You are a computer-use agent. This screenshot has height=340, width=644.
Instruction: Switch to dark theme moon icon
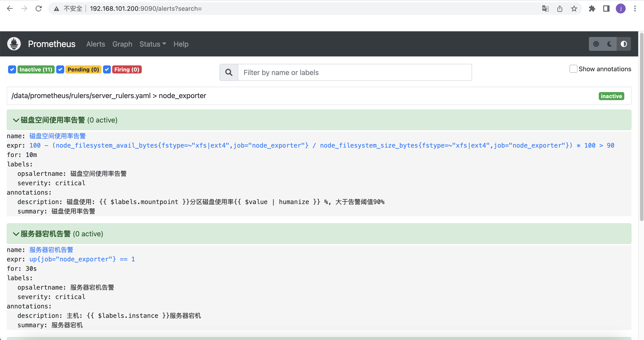click(610, 44)
